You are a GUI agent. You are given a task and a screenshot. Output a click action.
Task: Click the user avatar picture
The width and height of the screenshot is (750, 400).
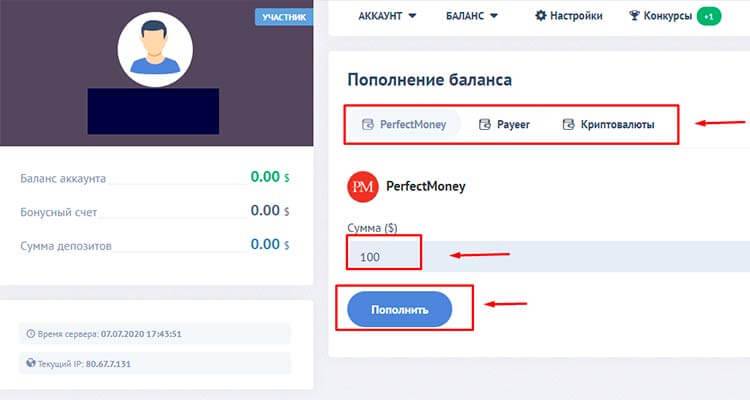[155, 50]
